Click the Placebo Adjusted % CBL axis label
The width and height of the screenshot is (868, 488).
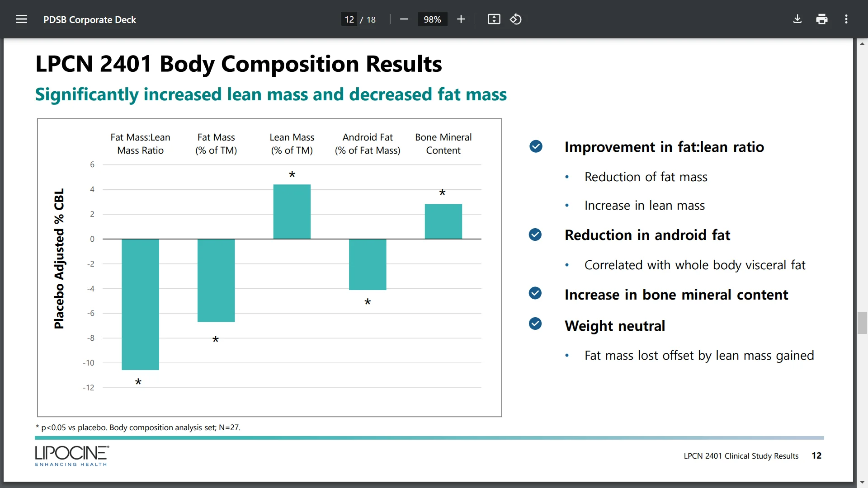click(59, 258)
